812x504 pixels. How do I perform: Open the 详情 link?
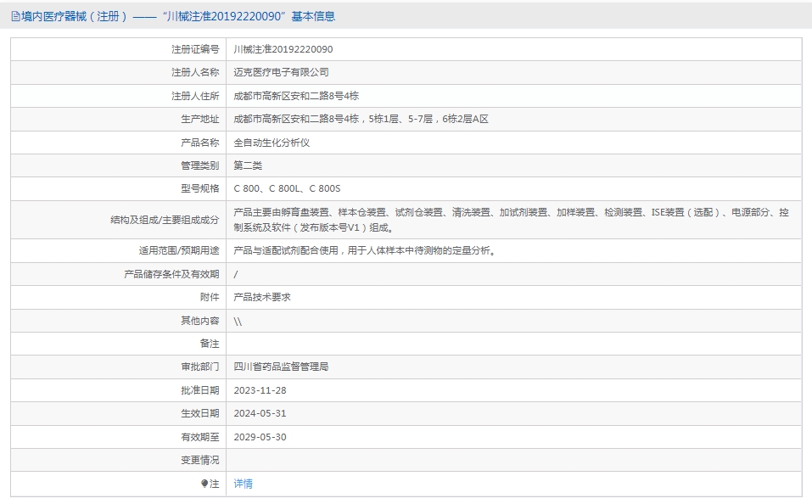pos(243,484)
